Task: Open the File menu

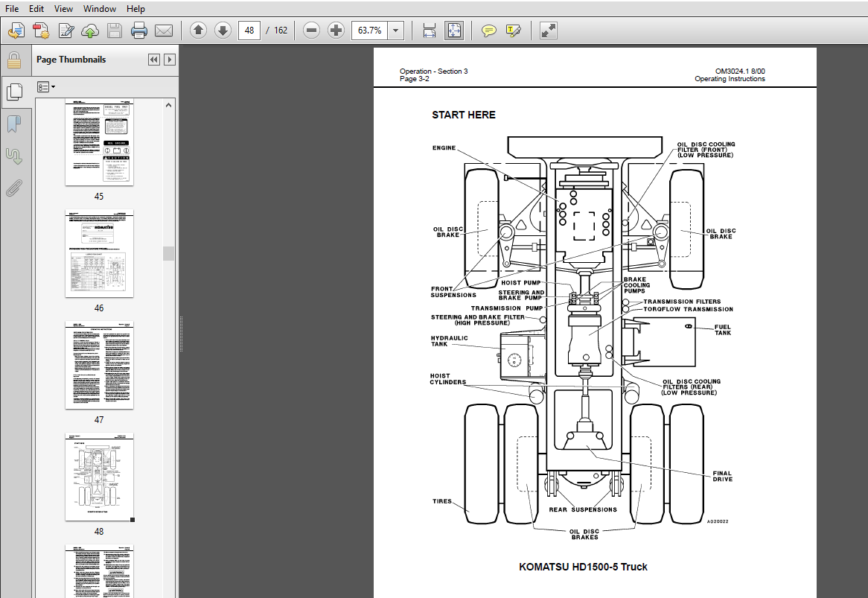Action: pos(12,9)
